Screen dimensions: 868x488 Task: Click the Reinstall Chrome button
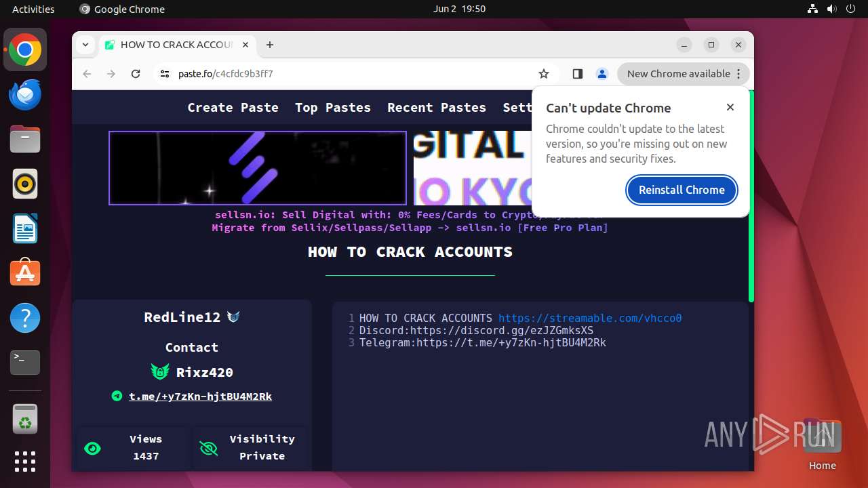[682, 190]
